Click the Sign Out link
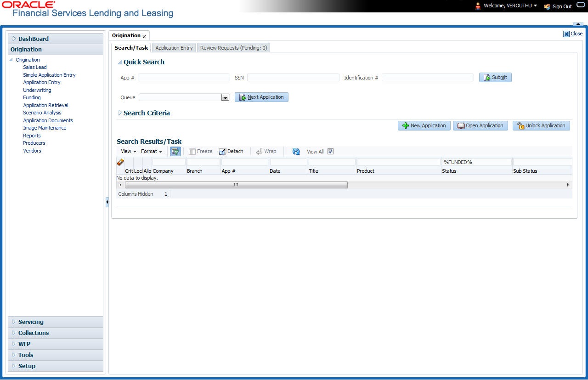 click(x=562, y=6)
